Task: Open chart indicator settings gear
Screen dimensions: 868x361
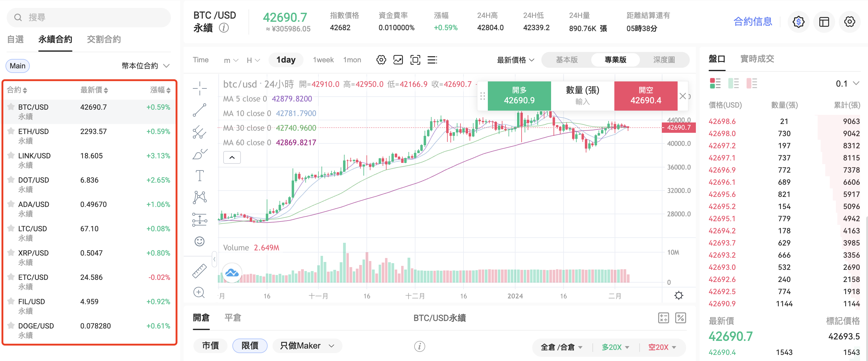Action: (x=381, y=60)
